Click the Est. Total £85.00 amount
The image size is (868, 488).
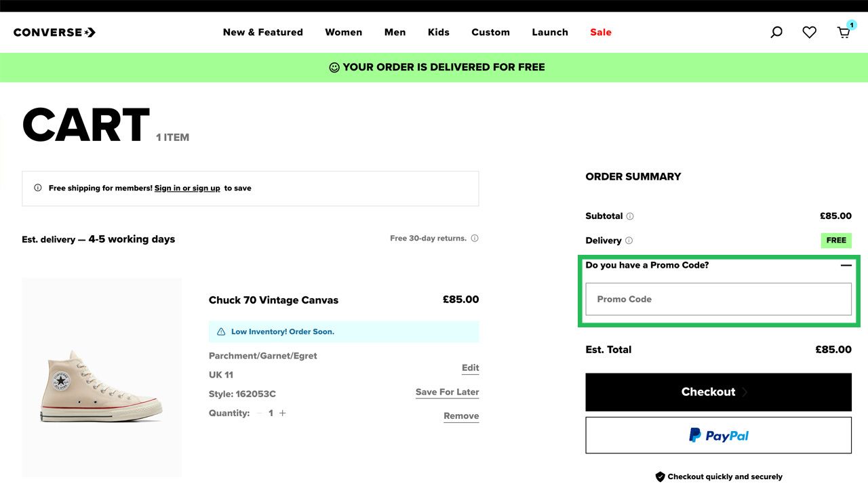click(x=833, y=350)
